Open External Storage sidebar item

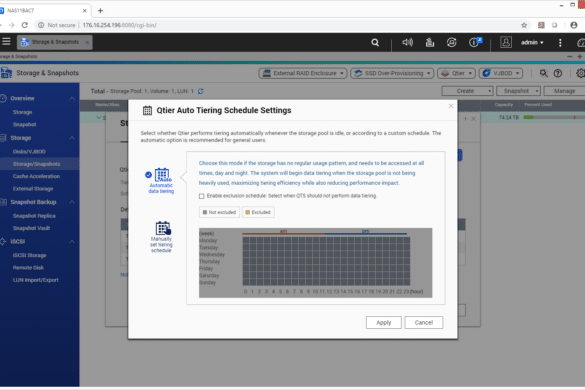tap(33, 188)
